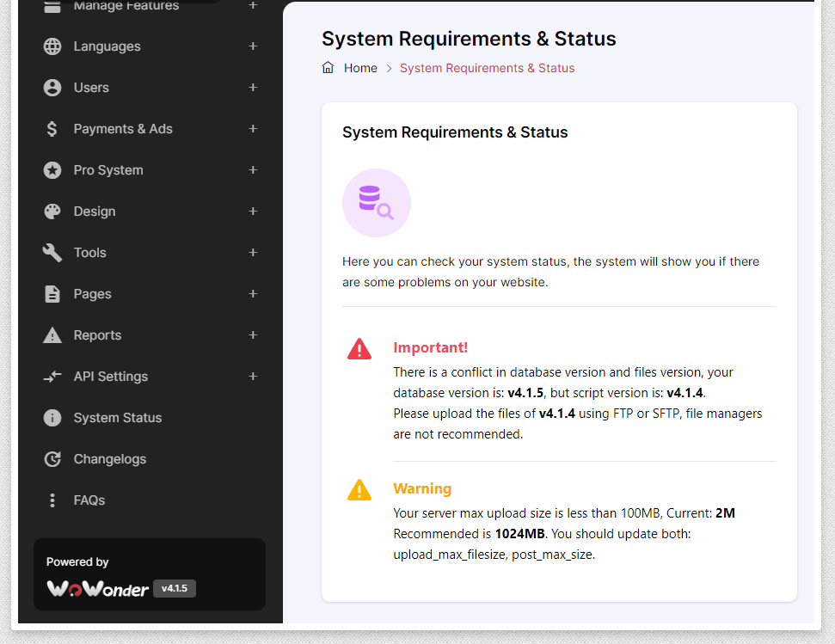Click the Users person icon

point(52,88)
